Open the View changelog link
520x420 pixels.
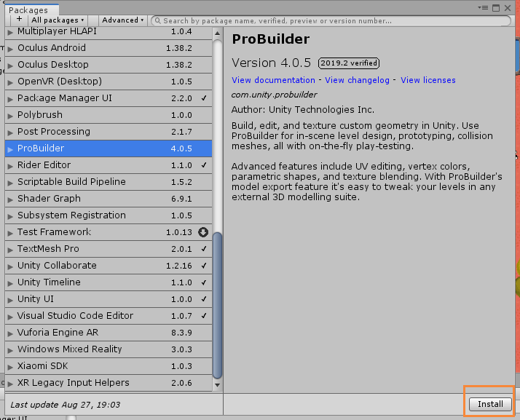pyautogui.click(x=357, y=80)
